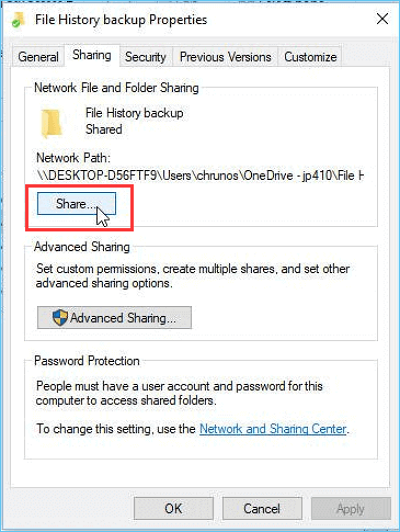Click the large shared folder icon
Image resolution: width=400 pixels, height=532 pixels.
click(51, 123)
